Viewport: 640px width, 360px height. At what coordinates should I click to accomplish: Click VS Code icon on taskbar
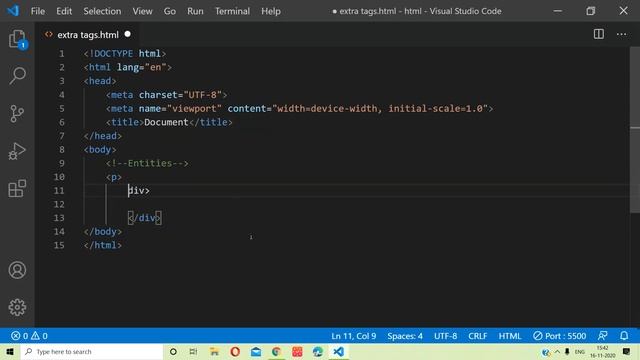pos(338,351)
